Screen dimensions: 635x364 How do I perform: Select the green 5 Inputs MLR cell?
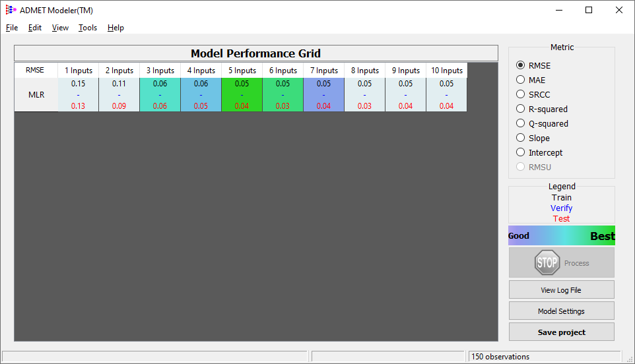click(x=242, y=95)
